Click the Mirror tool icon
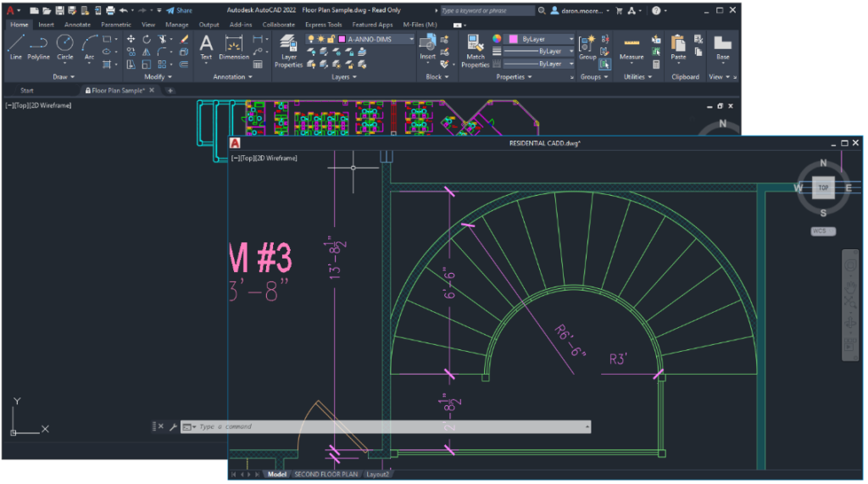 coord(147,52)
